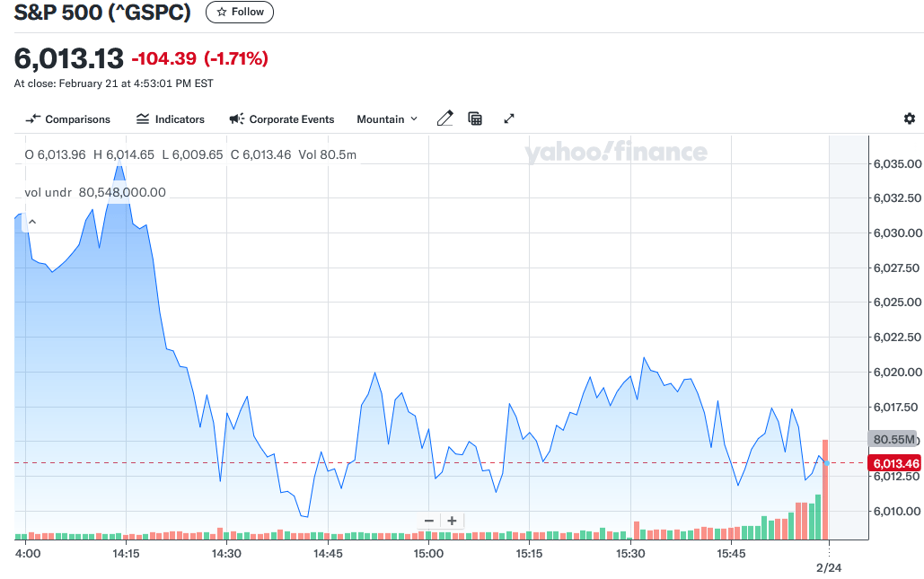Open the data table calculator icon
The width and height of the screenshot is (924, 579).
click(x=475, y=118)
